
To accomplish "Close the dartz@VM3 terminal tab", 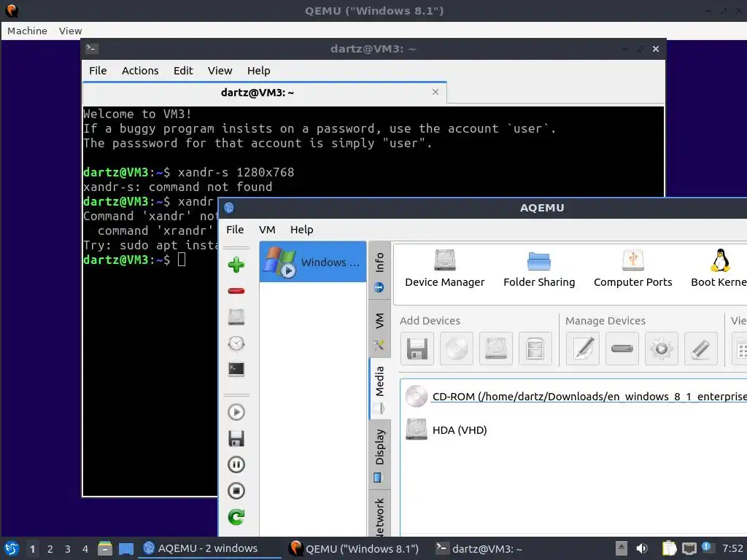I will point(436,92).
